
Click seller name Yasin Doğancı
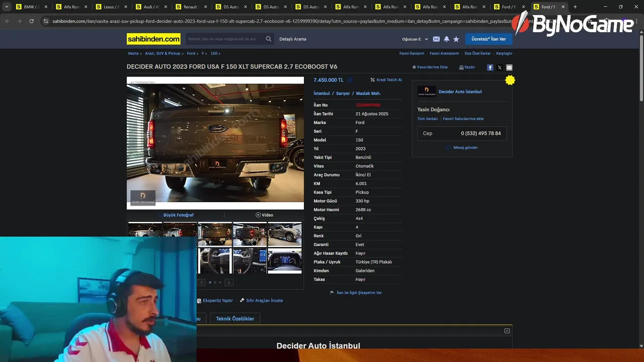433,110
